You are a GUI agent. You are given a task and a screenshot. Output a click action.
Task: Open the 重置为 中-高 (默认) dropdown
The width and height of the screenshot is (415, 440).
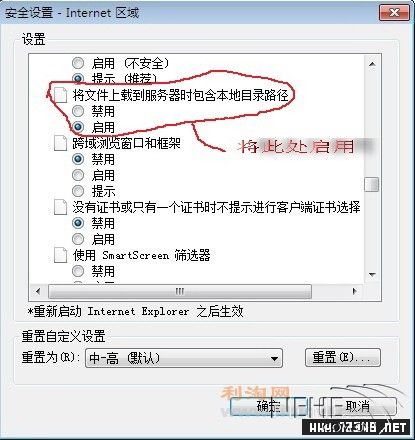[x=184, y=358]
